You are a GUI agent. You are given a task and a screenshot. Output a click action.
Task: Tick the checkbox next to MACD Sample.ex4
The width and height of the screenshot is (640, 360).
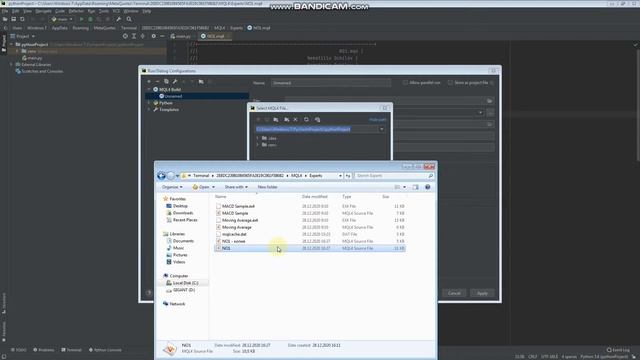(x=218, y=207)
